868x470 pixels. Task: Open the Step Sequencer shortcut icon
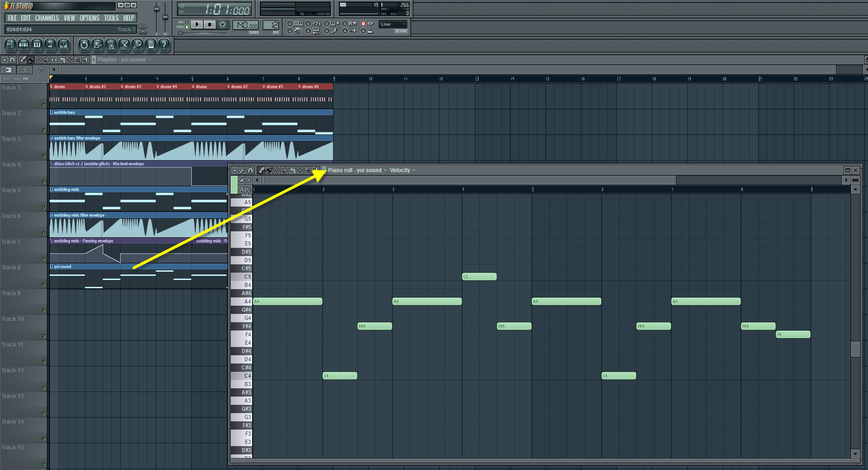[x=23, y=45]
